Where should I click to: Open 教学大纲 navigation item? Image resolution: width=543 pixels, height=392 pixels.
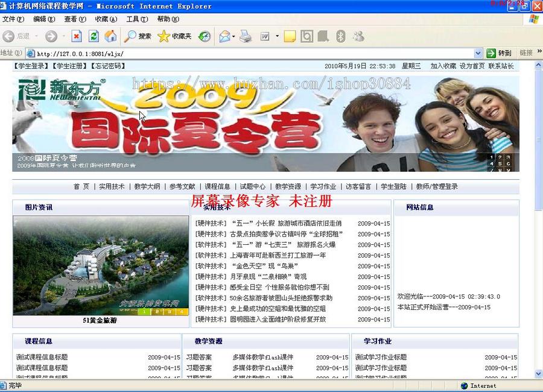pyautogui.click(x=147, y=186)
